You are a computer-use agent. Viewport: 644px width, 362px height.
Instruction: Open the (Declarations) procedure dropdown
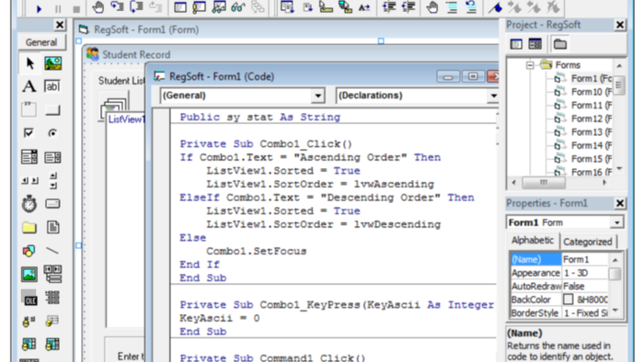pos(493,96)
